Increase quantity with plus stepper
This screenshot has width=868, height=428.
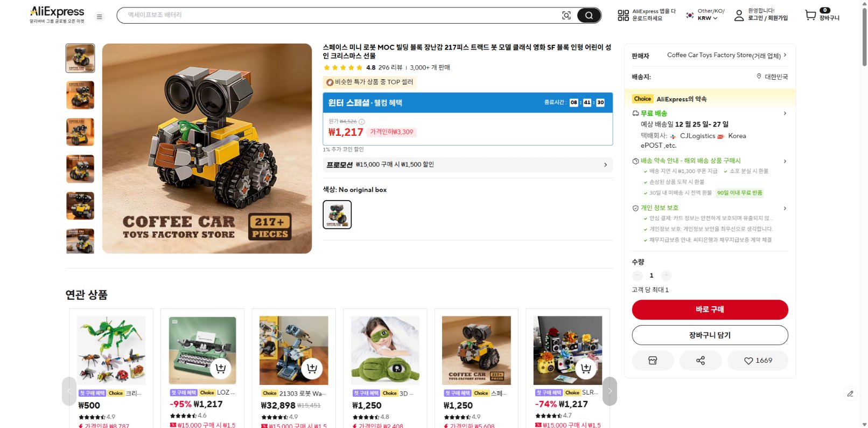[x=666, y=275]
